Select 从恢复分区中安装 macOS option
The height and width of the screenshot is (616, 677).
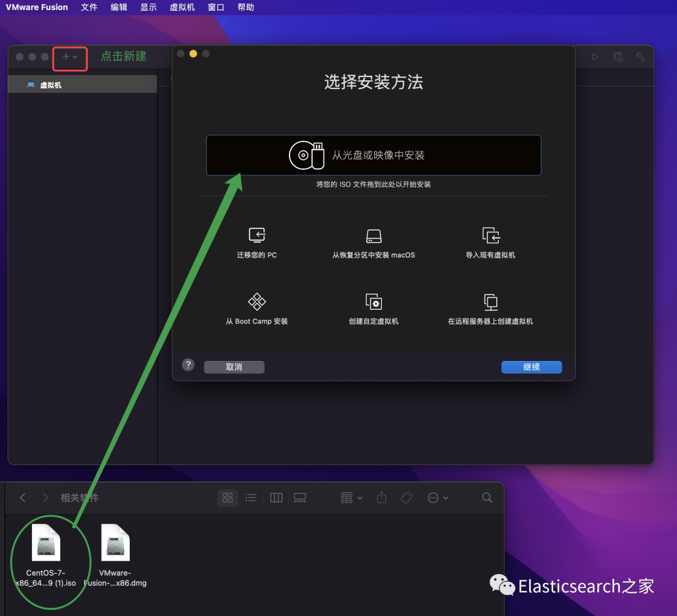point(374,243)
